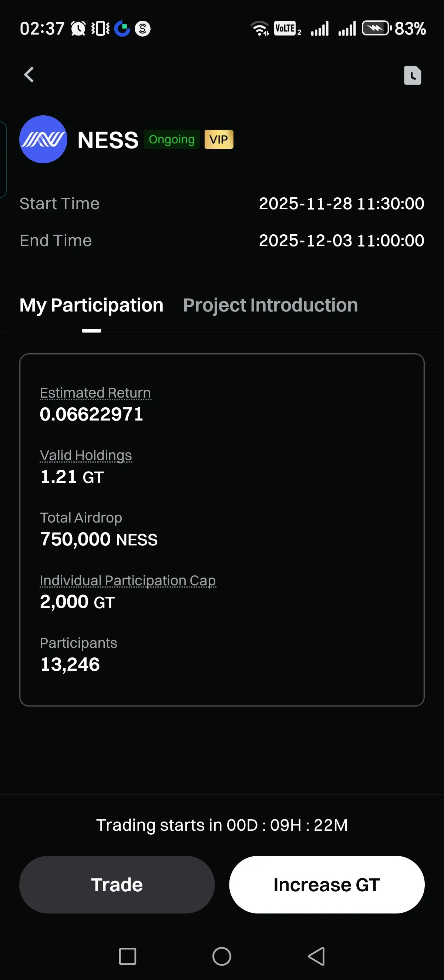Image resolution: width=444 pixels, height=980 pixels.
Task: Tap the Wi-Fi icon in status bar
Action: (259, 28)
